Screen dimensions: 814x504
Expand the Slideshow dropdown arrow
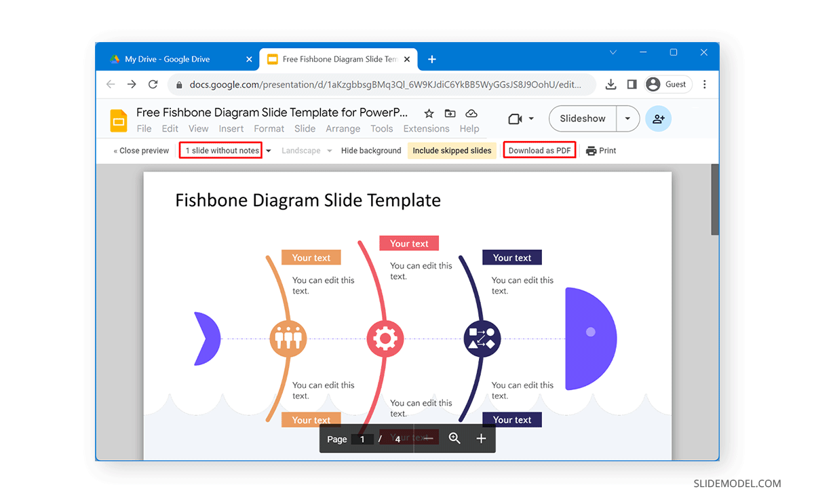[x=627, y=118]
